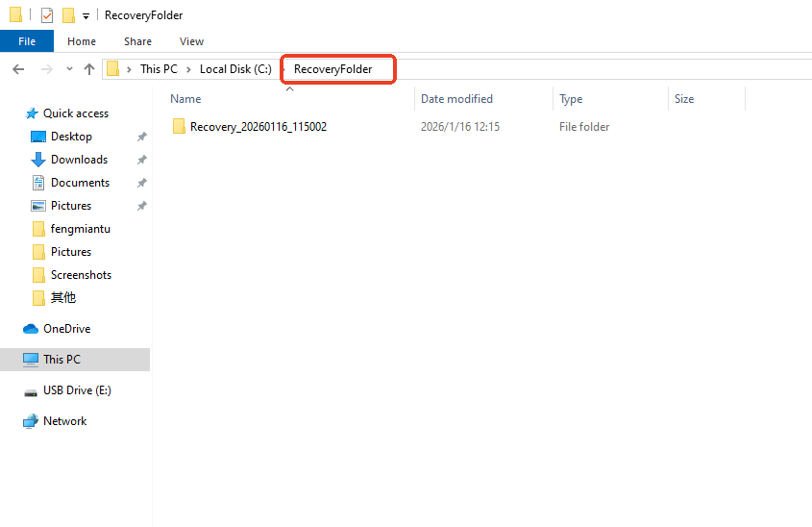Open Documents in Quick access

[x=81, y=183]
